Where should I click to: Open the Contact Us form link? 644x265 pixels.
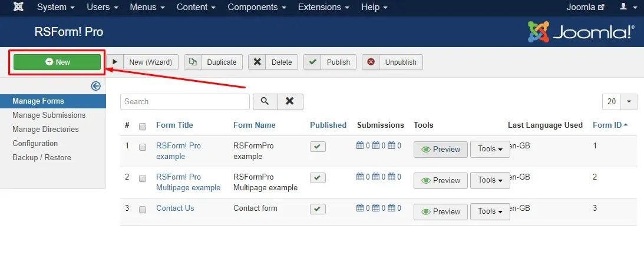[x=175, y=208]
